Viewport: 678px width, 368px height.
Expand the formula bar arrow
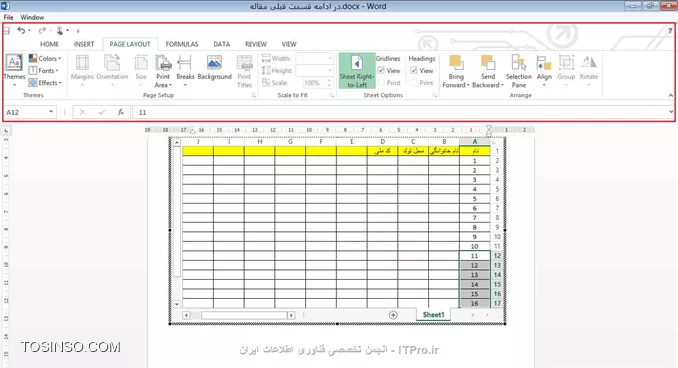671,112
